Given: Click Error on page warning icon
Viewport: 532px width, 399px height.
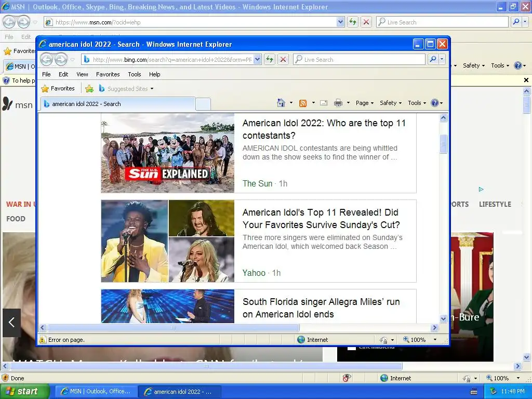Looking at the screenshot, I should coord(43,340).
